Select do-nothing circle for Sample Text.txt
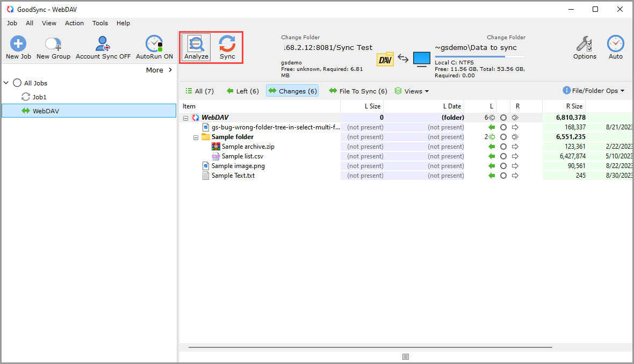The image size is (634, 364). tap(503, 176)
